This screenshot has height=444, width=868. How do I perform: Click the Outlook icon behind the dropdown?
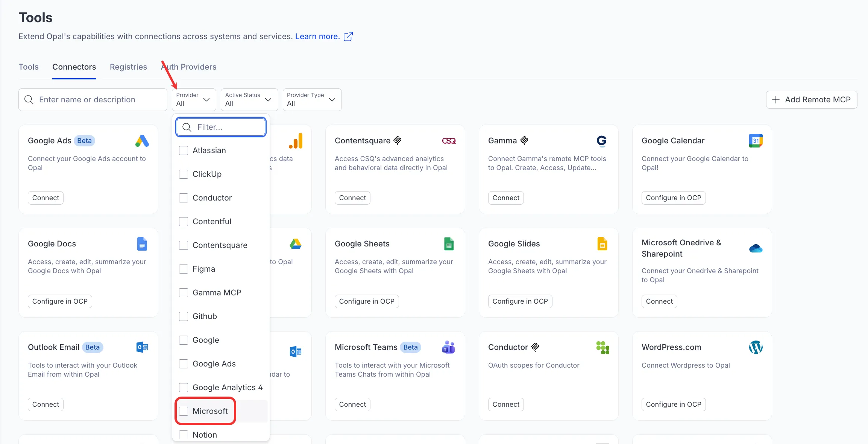pos(296,351)
